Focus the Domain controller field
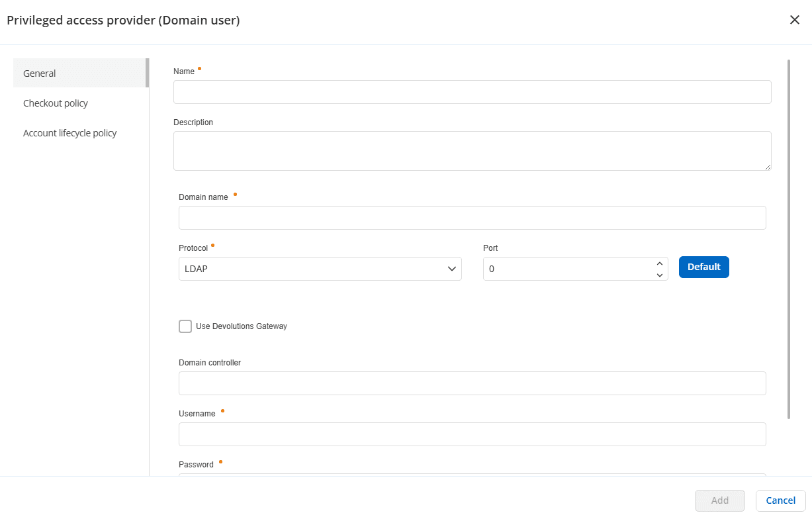Screen dimensions: 812x521 click(472, 383)
